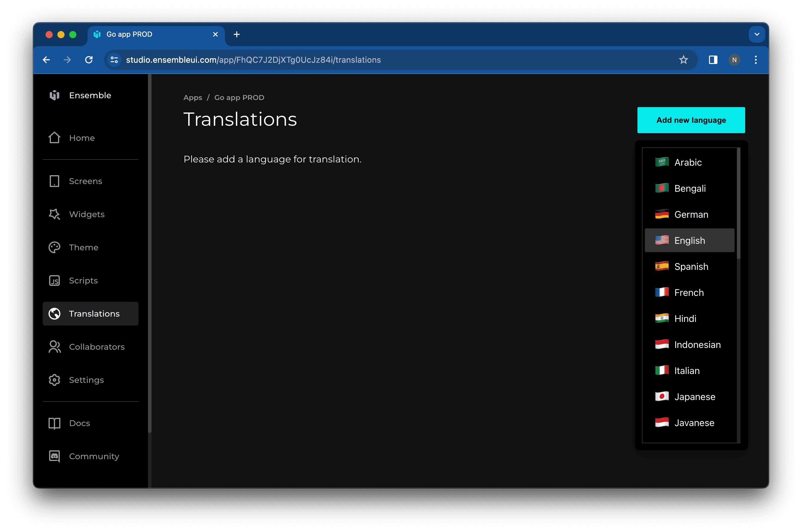
Task: Bookmark the page with the star icon
Action: (683, 60)
